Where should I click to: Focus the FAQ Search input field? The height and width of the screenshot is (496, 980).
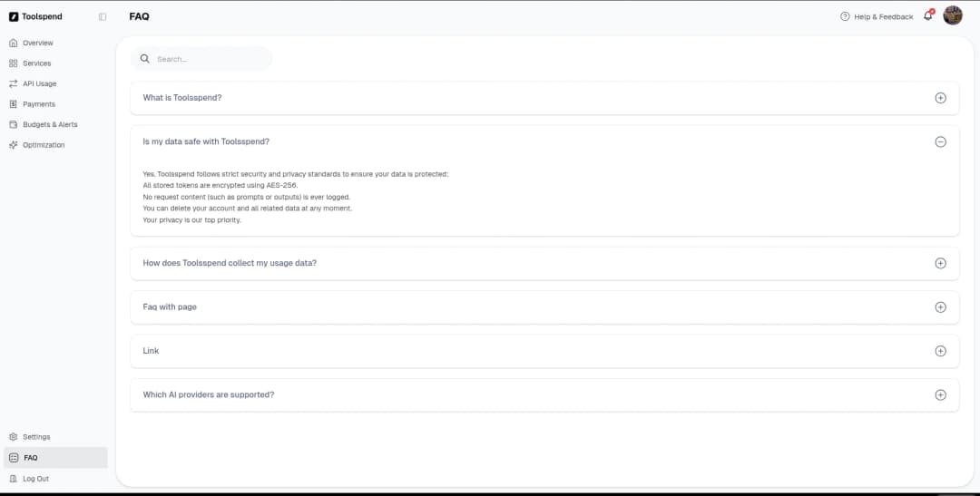pyautogui.click(x=201, y=59)
